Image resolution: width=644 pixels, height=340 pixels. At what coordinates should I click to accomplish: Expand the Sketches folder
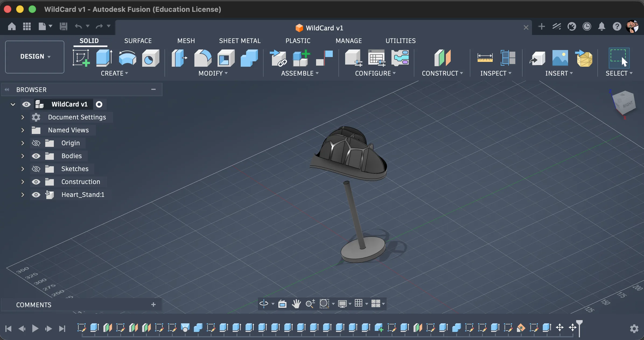point(23,169)
